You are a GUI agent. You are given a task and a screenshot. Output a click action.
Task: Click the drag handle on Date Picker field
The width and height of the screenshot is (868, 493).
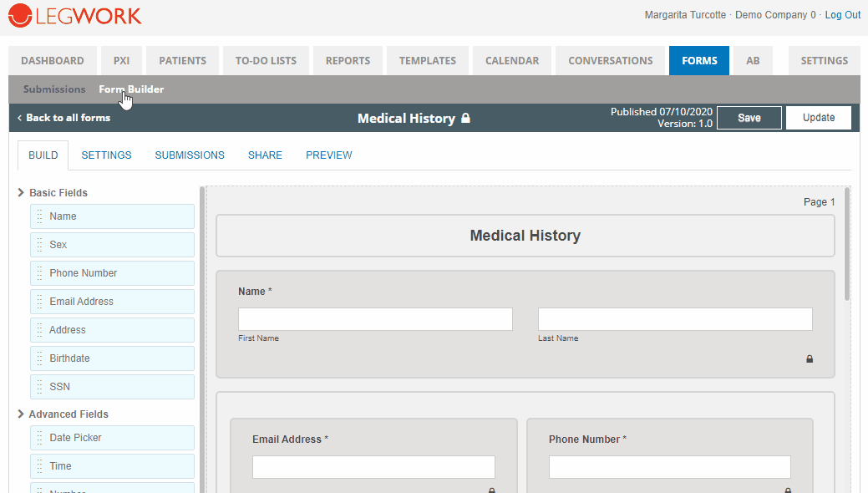pos(39,438)
